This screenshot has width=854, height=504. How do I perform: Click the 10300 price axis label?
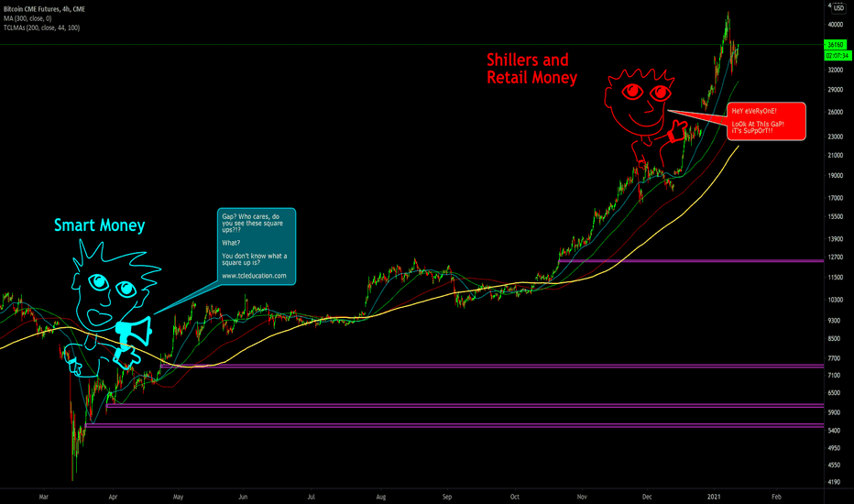[x=835, y=300]
